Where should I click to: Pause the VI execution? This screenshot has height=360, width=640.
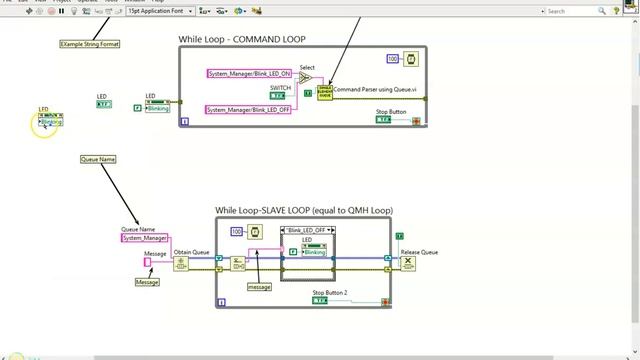tap(61, 11)
